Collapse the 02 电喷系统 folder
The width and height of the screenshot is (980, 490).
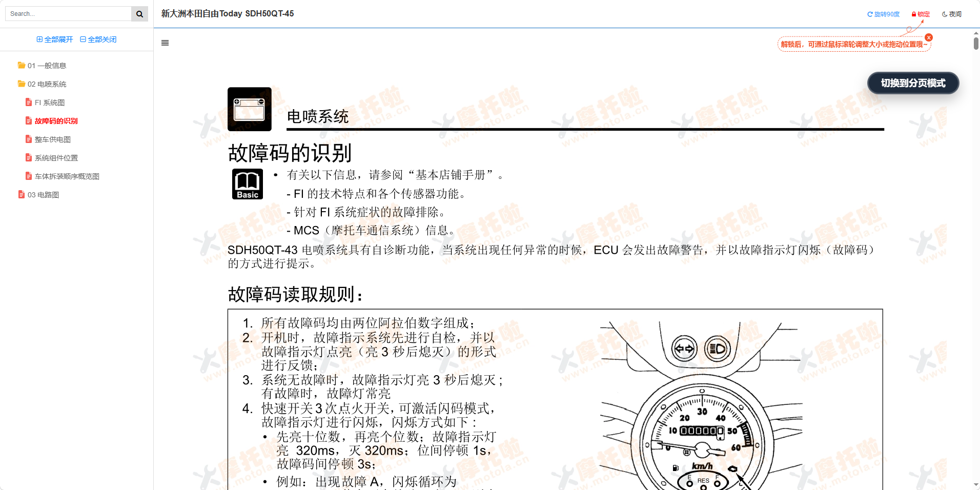46,84
